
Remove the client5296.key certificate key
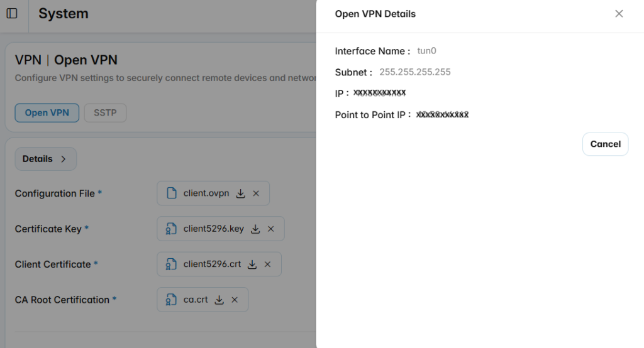click(270, 229)
